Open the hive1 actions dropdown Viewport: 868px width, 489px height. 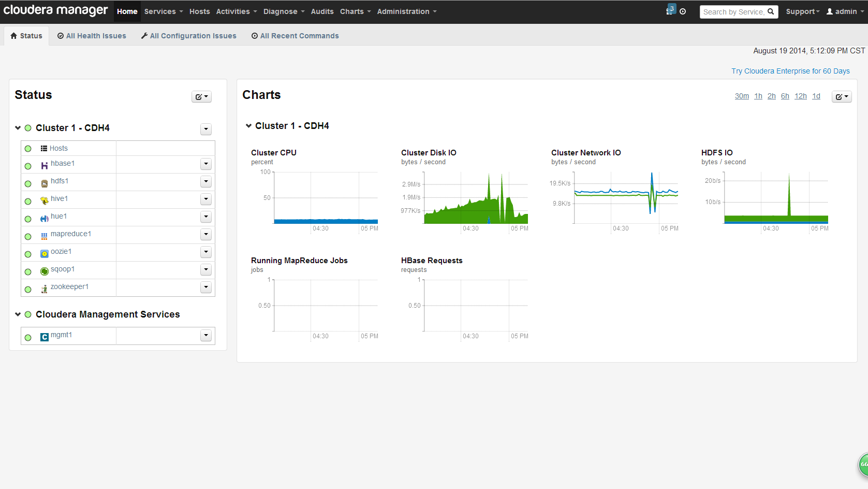206,199
